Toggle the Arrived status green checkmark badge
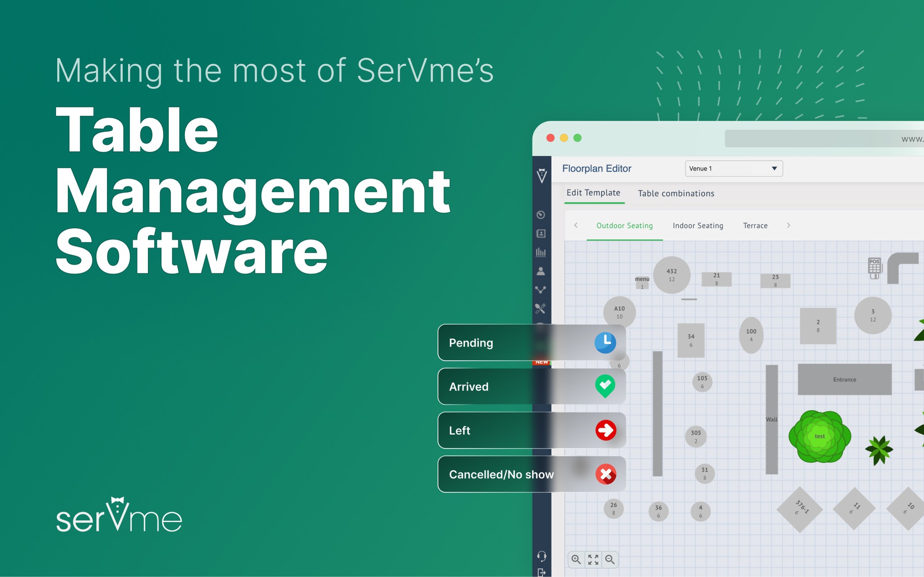The height and width of the screenshot is (577, 924). point(605,387)
